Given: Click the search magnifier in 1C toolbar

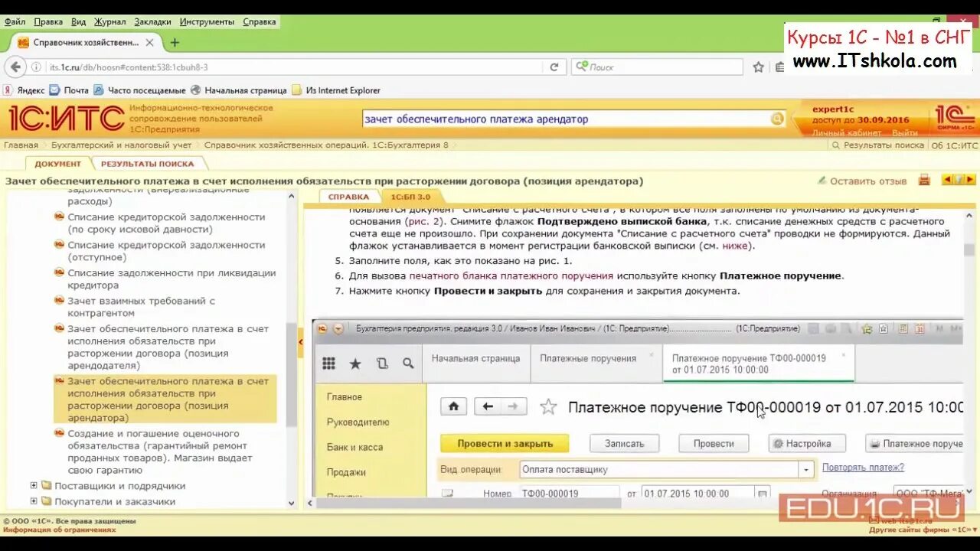Looking at the screenshot, I should click(408, 364).
